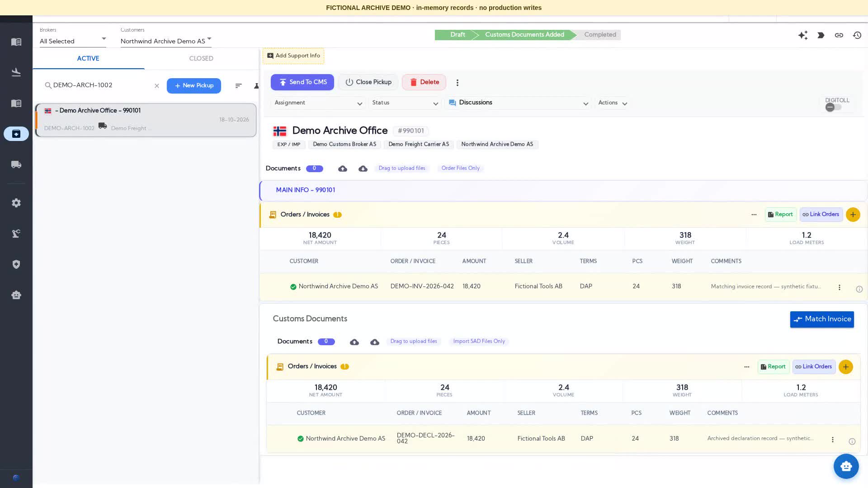The width and height of the screenshot is (868, 488).
Task: Open the robot face icon in the sidebar
Action: click(x=16, y=295)
